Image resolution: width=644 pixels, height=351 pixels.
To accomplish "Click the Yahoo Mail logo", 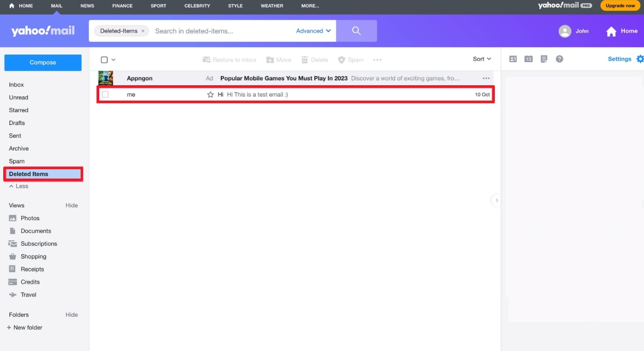I will click(x=43, y=31).
